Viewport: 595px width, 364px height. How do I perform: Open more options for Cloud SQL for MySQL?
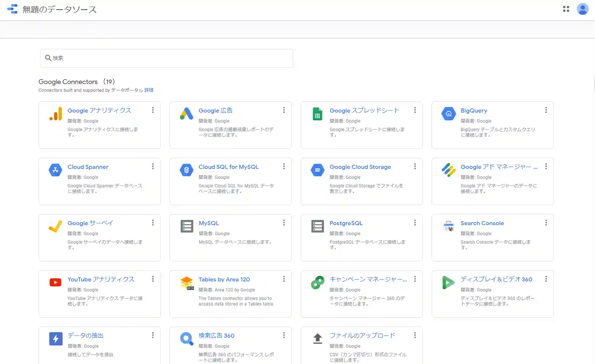point(284,167)
